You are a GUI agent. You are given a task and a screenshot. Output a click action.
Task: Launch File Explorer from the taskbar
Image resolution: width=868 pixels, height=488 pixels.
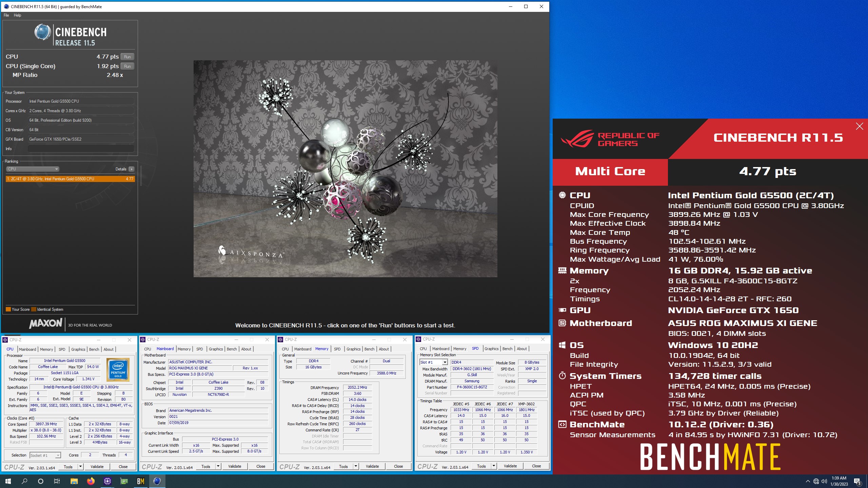[74, 481]
